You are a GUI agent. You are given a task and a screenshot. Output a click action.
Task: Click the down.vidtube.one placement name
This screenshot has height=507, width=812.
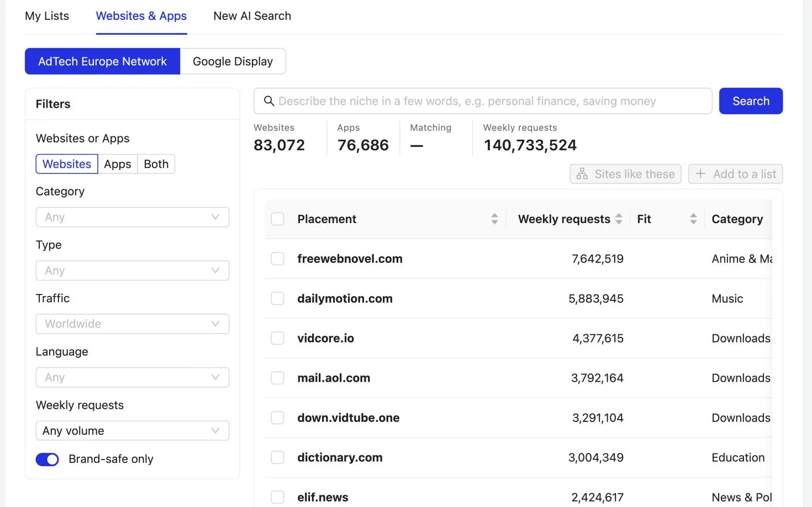[x=348, y=418]
